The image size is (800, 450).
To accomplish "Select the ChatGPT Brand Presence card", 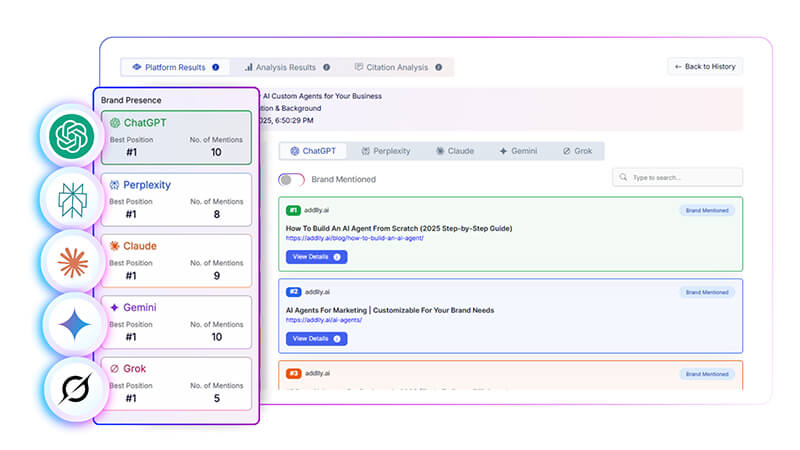I will tap(177, 138).
